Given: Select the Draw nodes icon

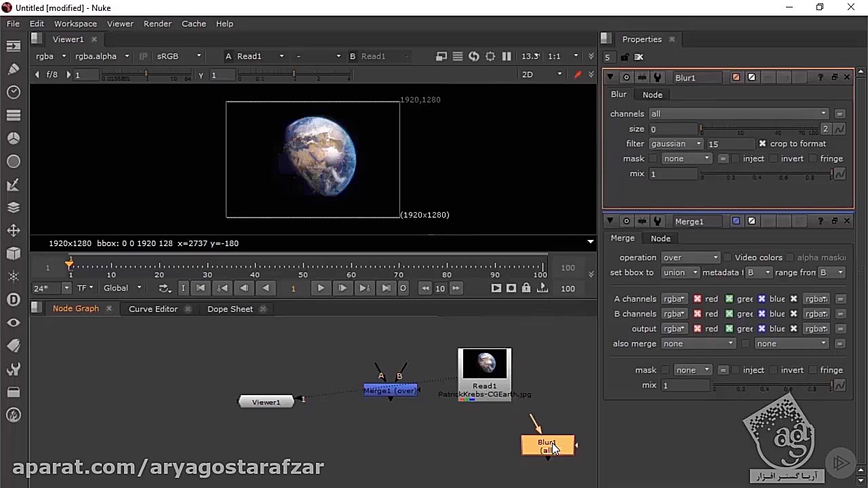Looking at the screenshot, I should 14,68.
